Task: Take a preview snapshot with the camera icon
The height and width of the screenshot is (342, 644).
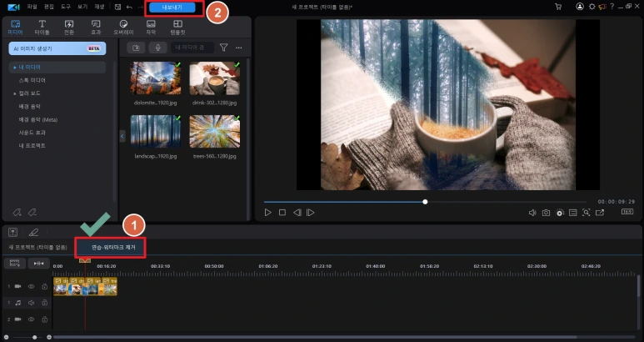Action: [x=546, y=213]
